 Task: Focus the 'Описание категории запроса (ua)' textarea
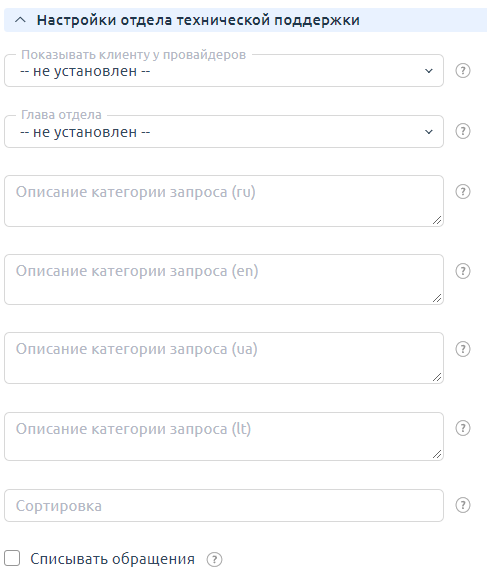click(224, 358)
